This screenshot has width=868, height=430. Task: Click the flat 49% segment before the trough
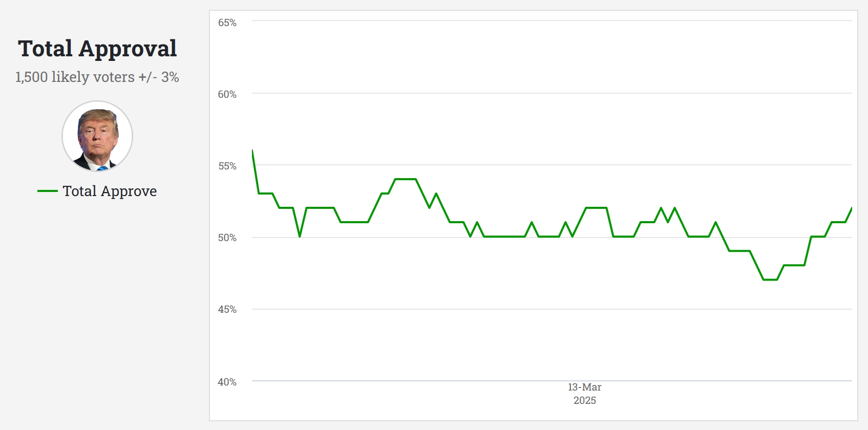coord(739,251)
